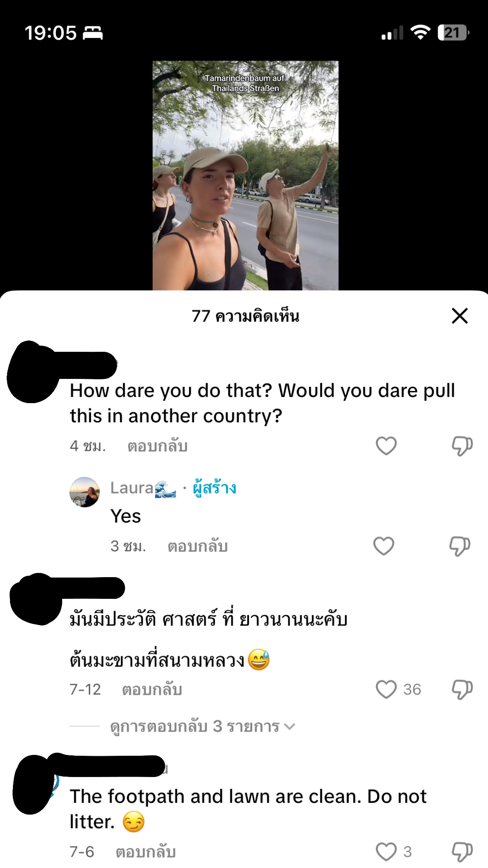Tap the battery indicator in status bar
488x868 pixels.
453,33
